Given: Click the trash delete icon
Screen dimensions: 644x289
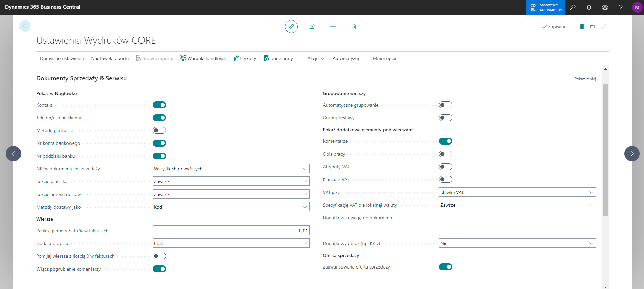Looking at the screenshot, I should point(354,27).
